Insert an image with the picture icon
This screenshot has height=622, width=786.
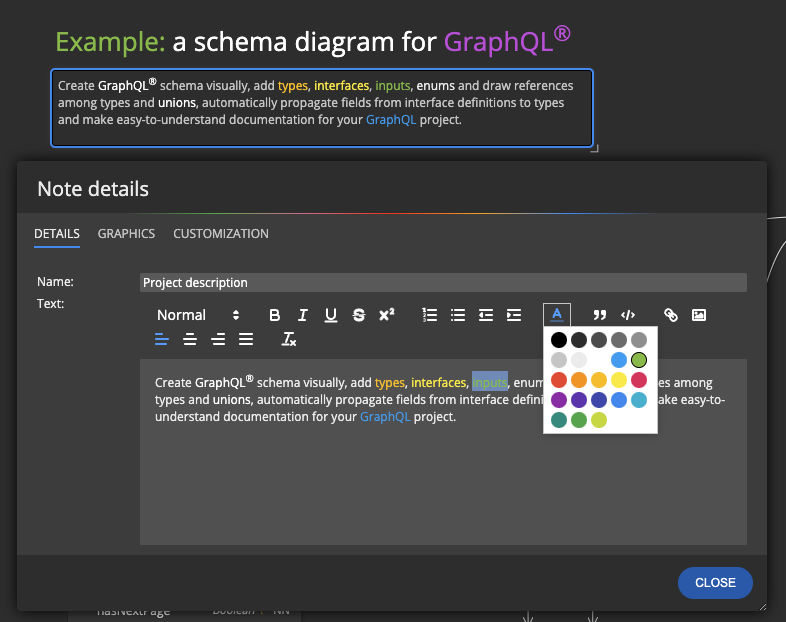click(x=699, y=315)
